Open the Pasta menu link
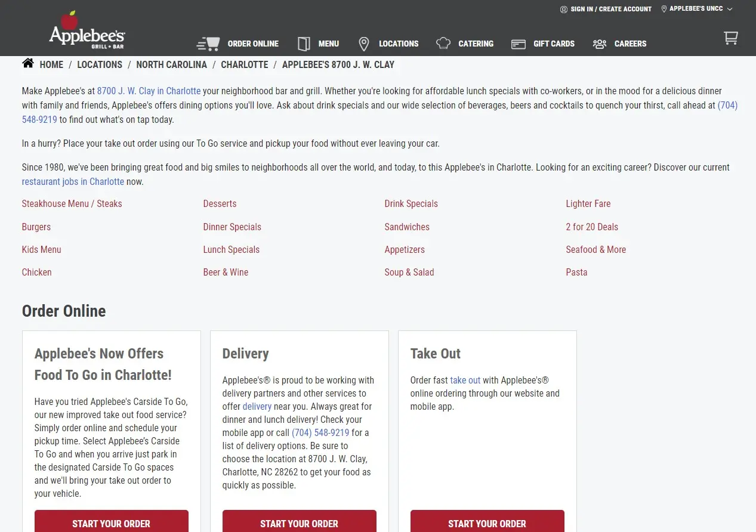This screenshot has height=532, width=756. point(576,273)
